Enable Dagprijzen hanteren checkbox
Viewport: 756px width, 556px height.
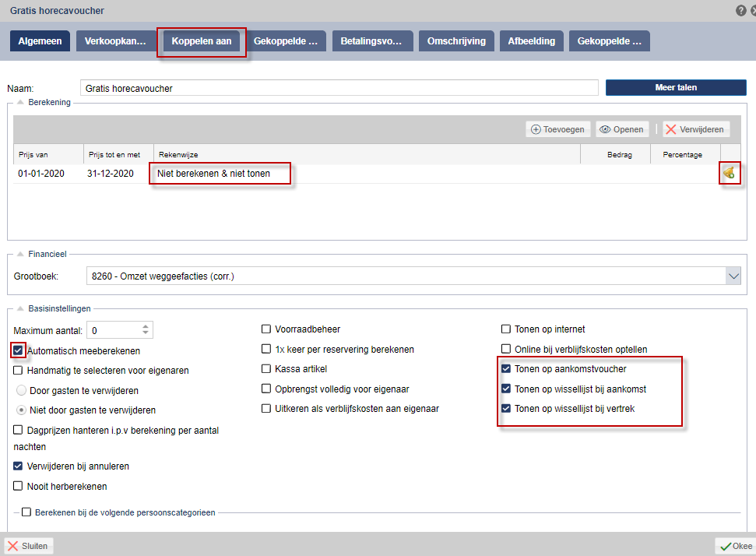[x=18, y=429]
